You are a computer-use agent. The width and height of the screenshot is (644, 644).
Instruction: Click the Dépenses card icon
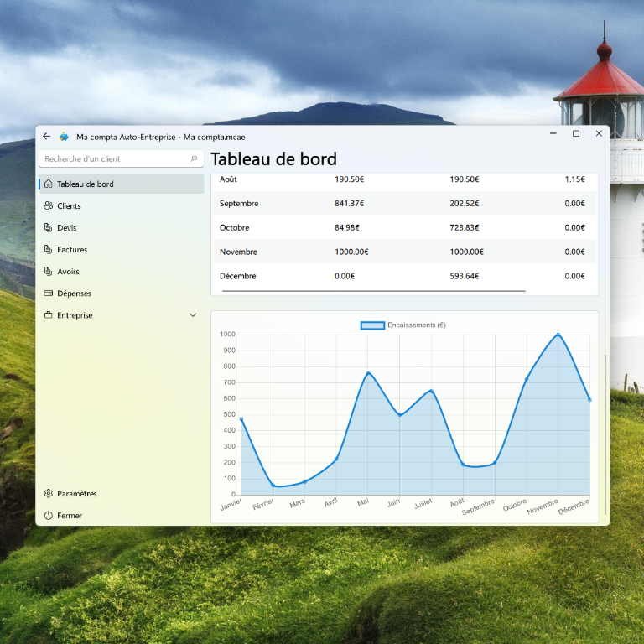pyautogui.click(x=48, y=293)
